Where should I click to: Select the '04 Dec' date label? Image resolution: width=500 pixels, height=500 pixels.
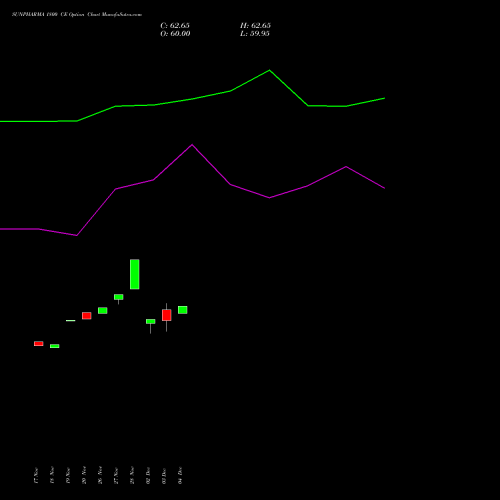180,476
